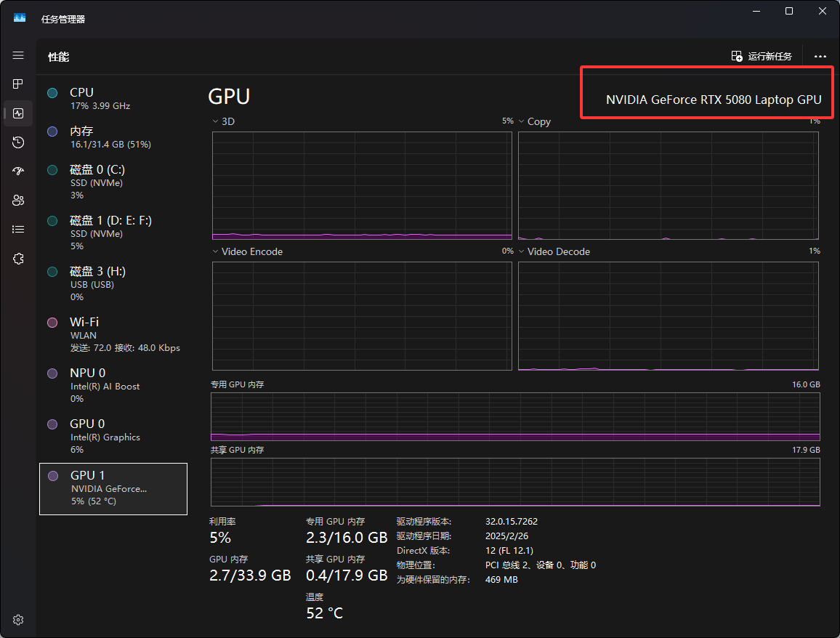Click the 磁盘 3 (H:) teal circle indicator
The width and height of the screenshot is (840, 638).
(52, 272)
